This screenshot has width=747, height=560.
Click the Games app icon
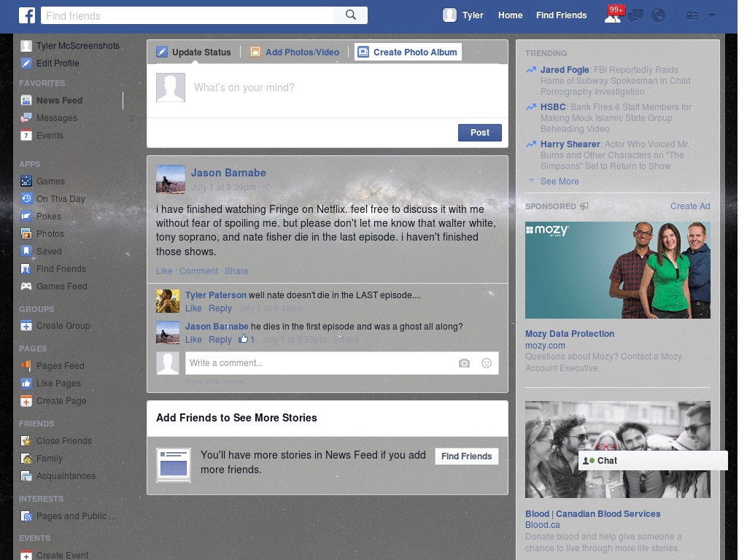(26, 181)
